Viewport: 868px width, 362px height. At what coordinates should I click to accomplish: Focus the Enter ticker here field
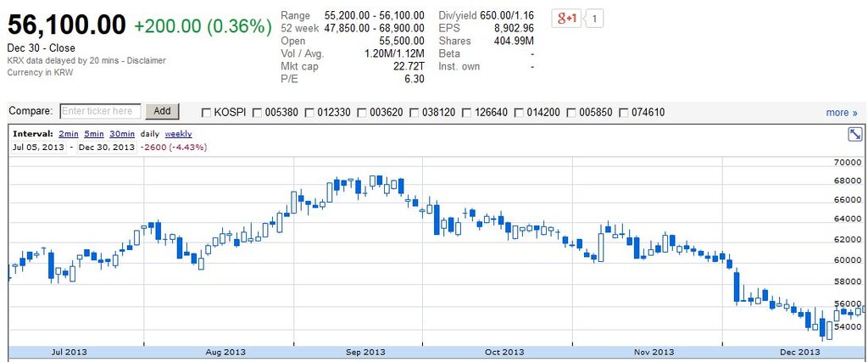tap(100, 111)
